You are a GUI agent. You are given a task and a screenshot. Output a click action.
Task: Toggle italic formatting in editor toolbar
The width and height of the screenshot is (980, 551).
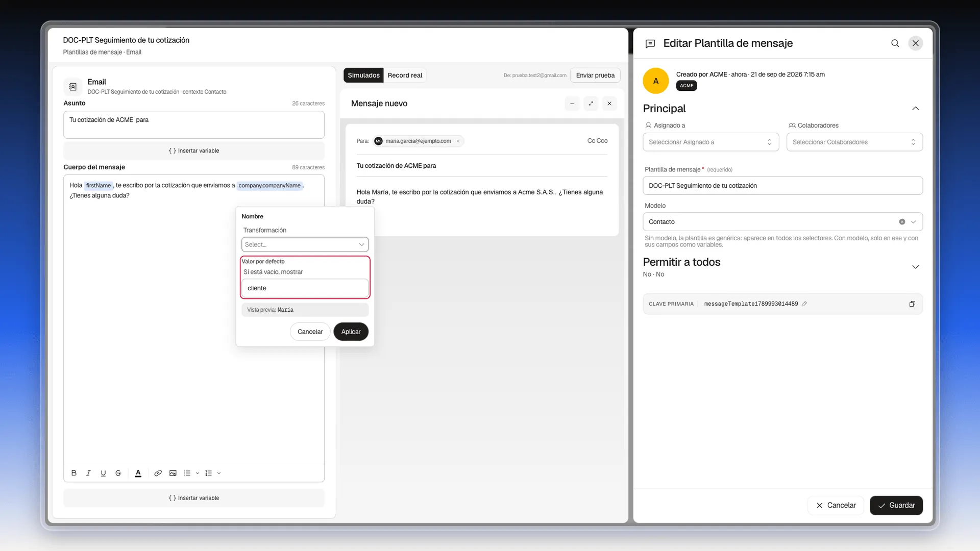(x=88, y=473)
